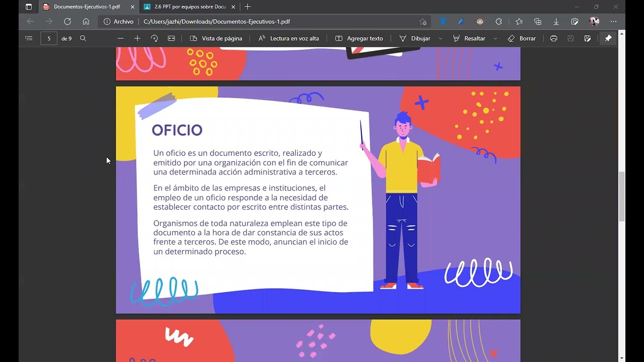Click the paragraph starting "En el ámbito de las empresas"
644x362 pixels.
tap(251, 197)
